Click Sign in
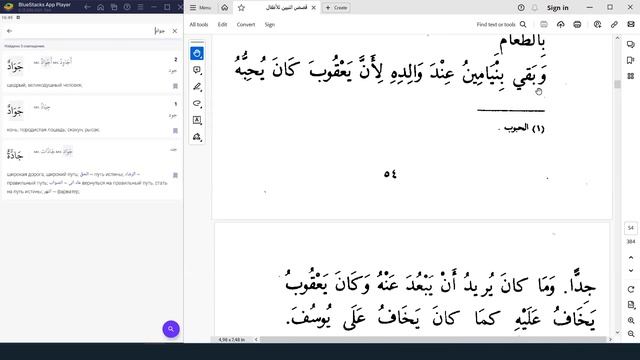Image resolution: width=640 pixels, height=360 pixels. (x=558, y=8)
